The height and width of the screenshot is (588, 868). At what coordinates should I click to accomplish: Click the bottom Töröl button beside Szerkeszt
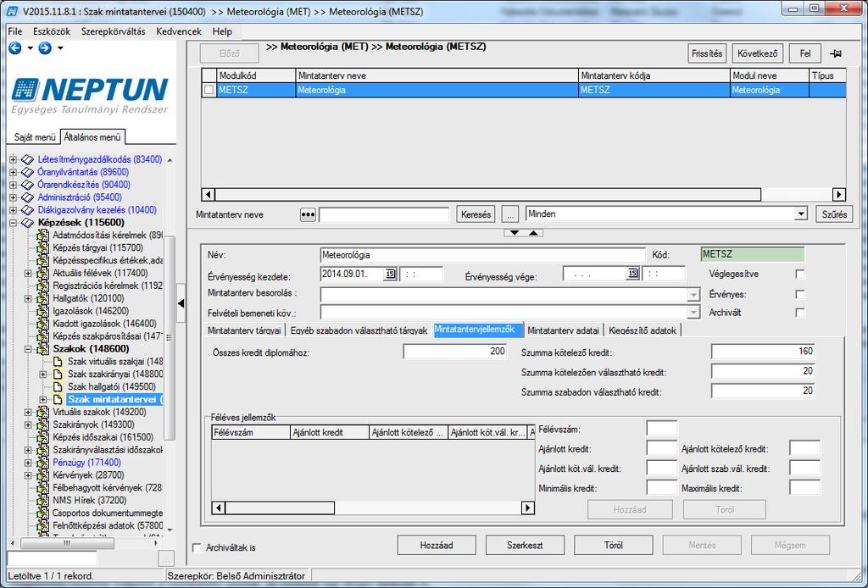tap(614, 546)
